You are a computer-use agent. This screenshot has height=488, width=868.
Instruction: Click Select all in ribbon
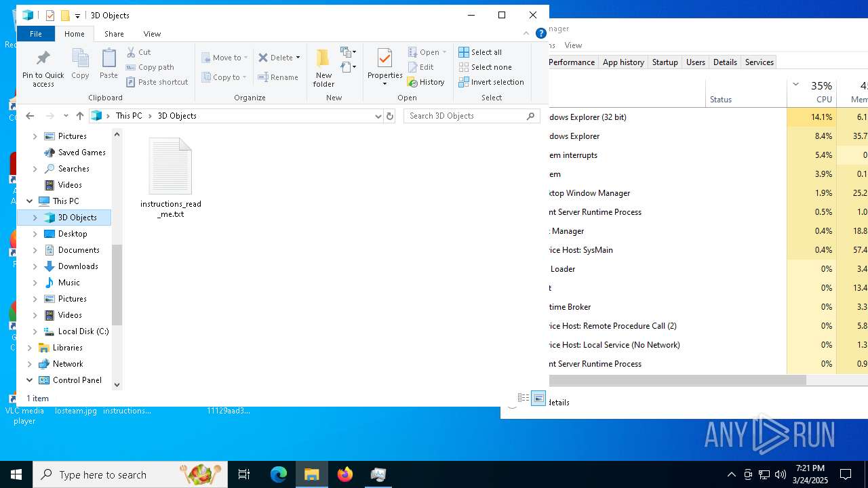480,52
